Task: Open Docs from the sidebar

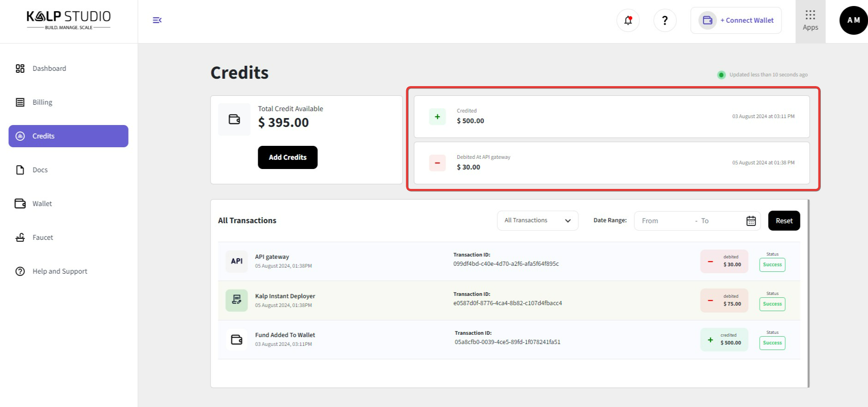Action: [40, 170]
